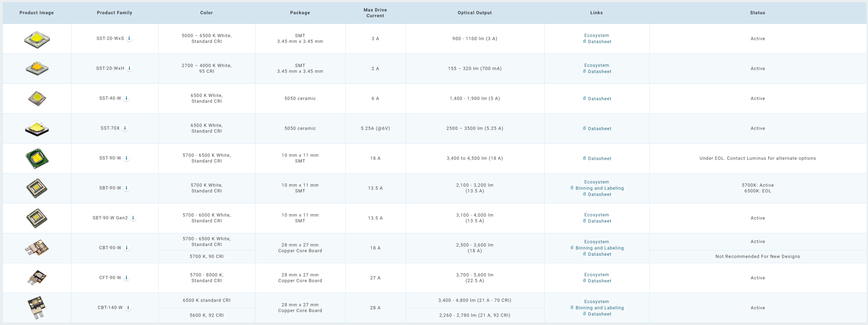Click info icon next to SST-70X
The width and height of the screenshot is (868, 325).
pos(125,128)
